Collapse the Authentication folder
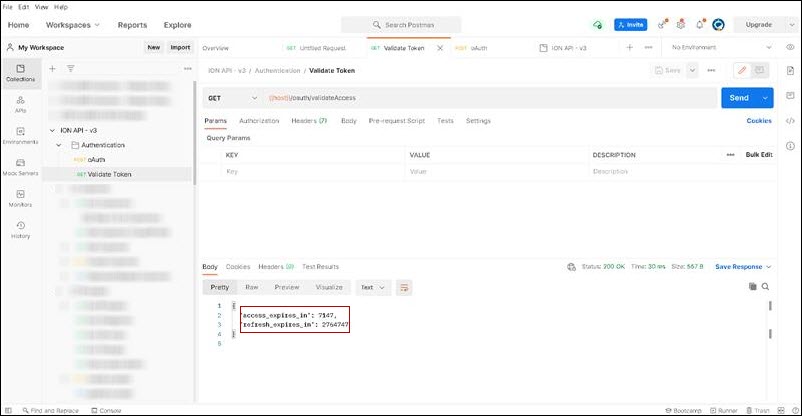The height and width of the screenshot is (416, 802). click(59, 145)
